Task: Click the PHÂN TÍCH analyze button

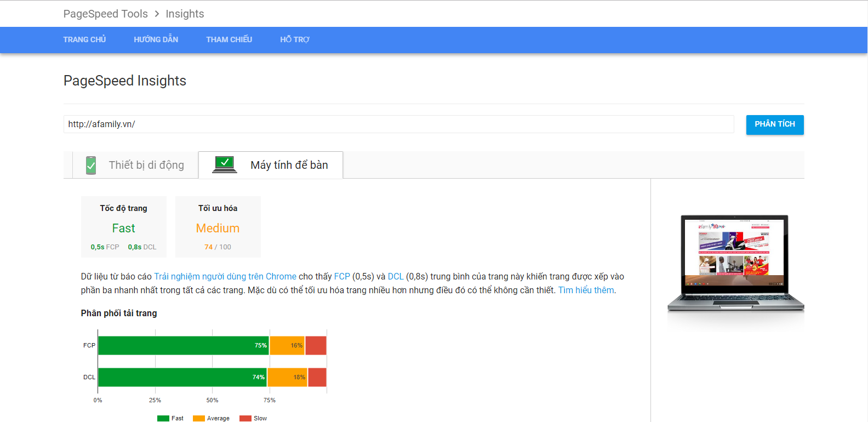Action: (x=775, y=124)
